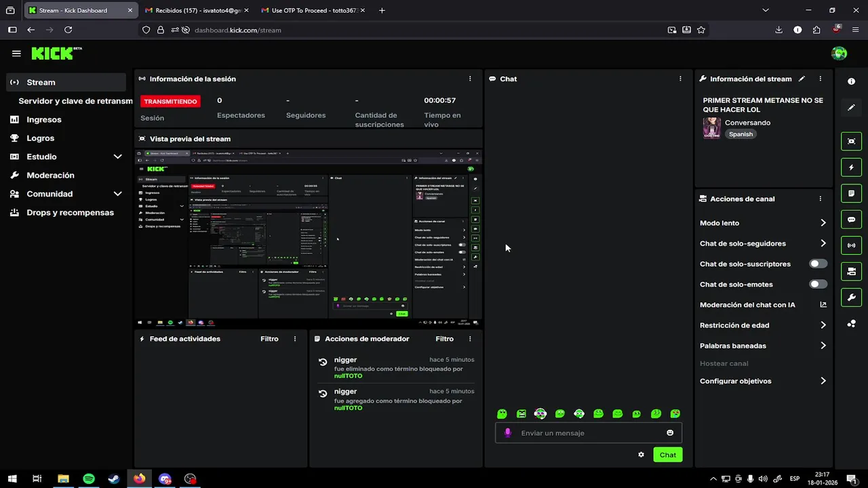This screenshot has width=868, height=488.
Task: Toggle Chat de solo-emotes switch
Action: 818,284
